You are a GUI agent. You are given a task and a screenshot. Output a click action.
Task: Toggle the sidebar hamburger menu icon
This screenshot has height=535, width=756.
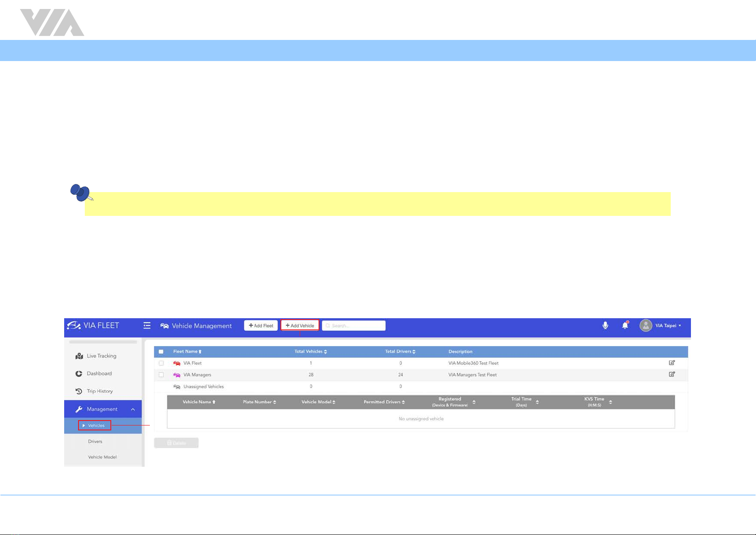(147, 325)
